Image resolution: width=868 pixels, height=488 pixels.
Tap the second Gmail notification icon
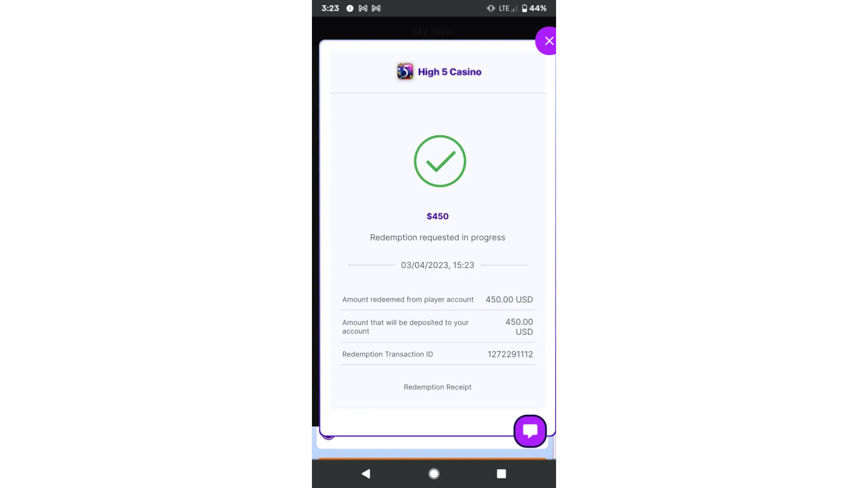376,8
